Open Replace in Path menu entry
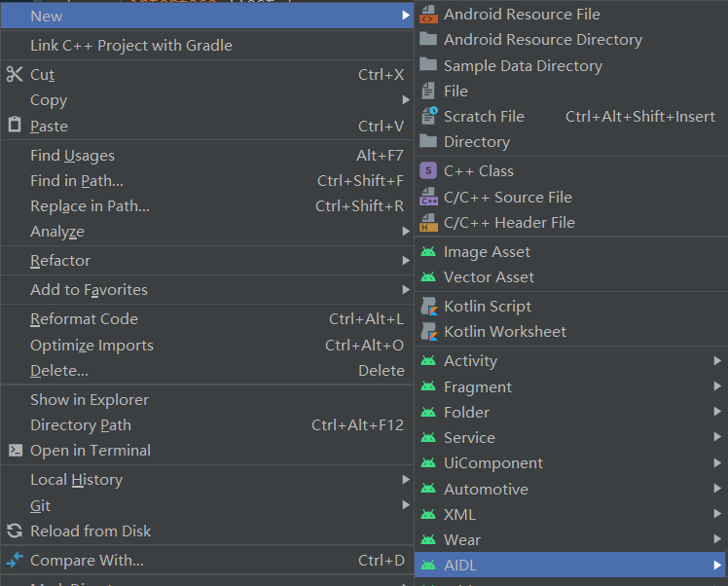This screenshot has height=586, width=728. [207, 206]
